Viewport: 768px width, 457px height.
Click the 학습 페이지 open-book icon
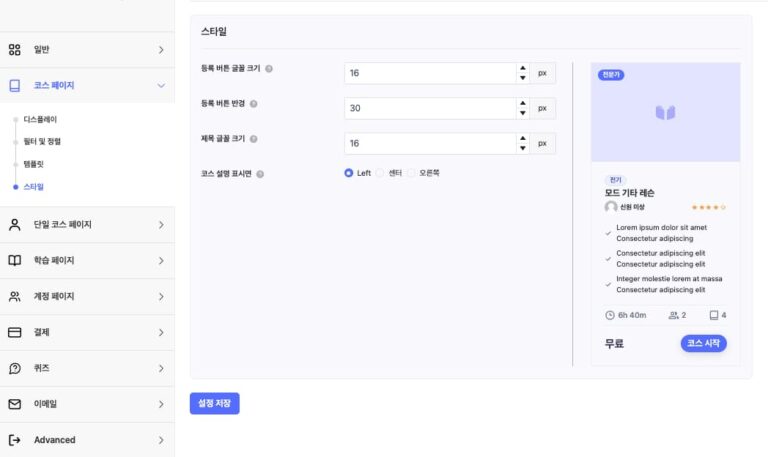tap(15, 261)
